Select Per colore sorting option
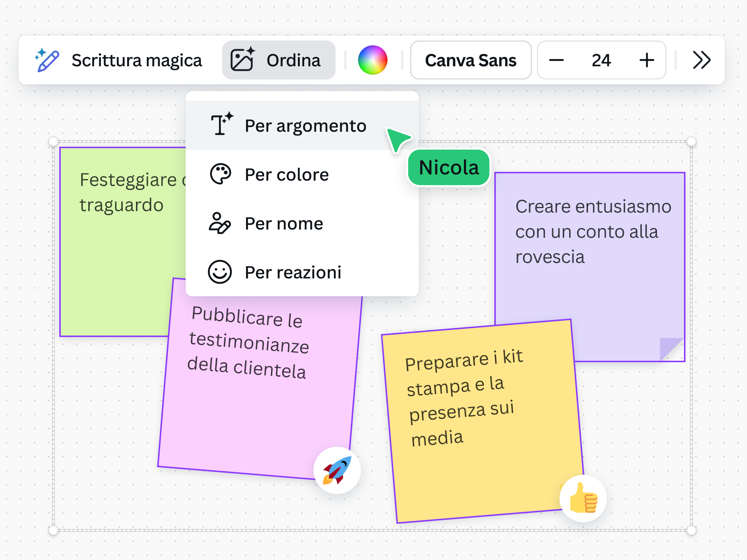Viewport: 747px width, 560px height. pyautogui.click(x=286, y=174)
